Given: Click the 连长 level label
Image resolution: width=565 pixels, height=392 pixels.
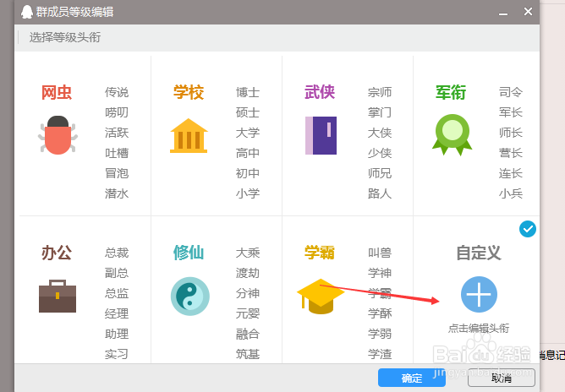Looking at the screenshot, I should (x=511, y=173).
